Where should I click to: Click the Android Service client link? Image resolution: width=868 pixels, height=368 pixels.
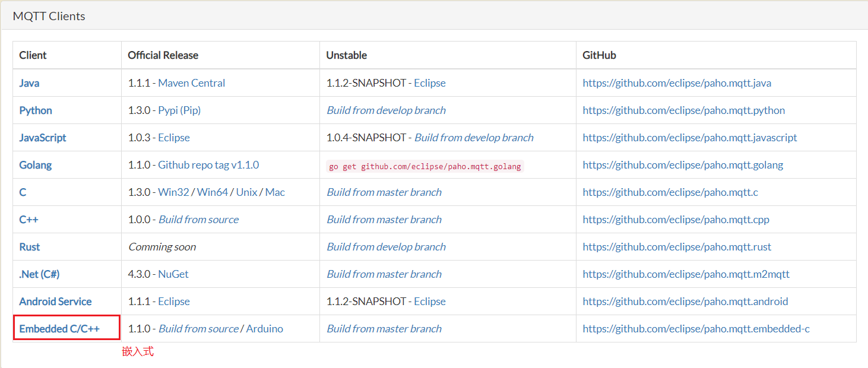(55, 302)
